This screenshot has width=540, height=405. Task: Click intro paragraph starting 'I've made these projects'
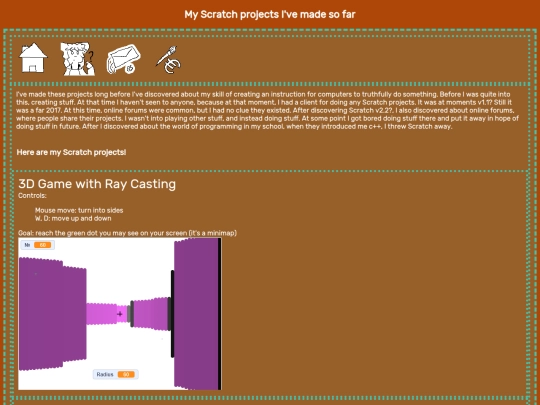click(267, 110)
